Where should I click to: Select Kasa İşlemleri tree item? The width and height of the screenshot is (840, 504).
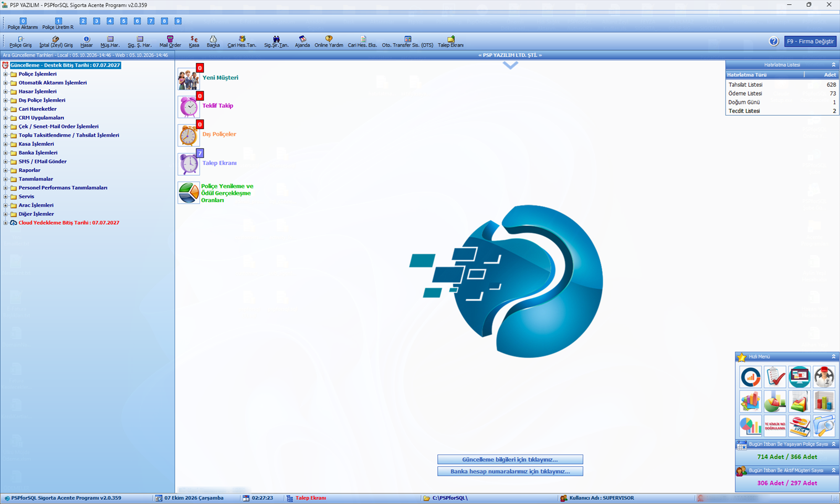click(x=36, y=144)
